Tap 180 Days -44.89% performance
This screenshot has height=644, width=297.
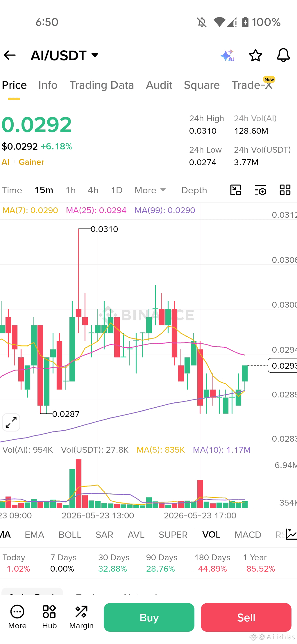(212, 563)
